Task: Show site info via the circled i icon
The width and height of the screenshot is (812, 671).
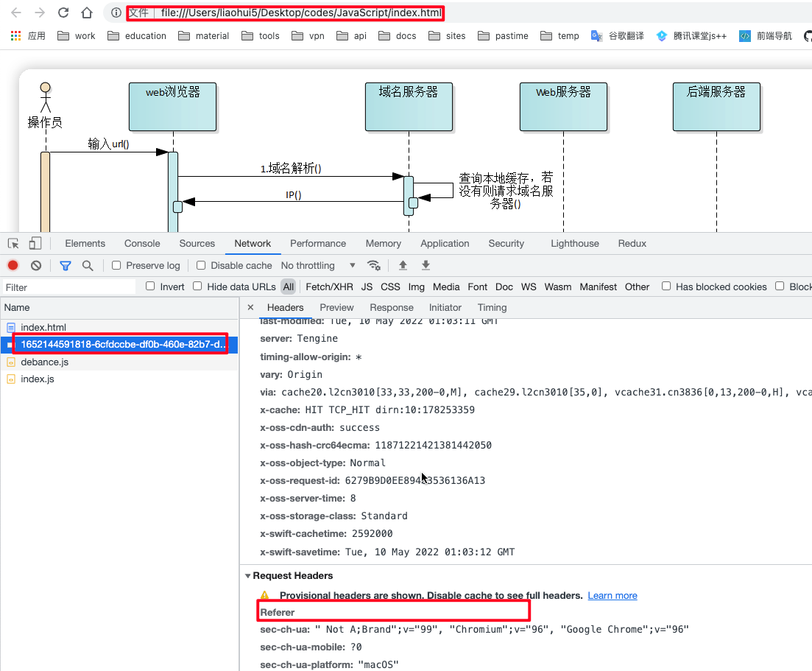Action: pos(116,13)
